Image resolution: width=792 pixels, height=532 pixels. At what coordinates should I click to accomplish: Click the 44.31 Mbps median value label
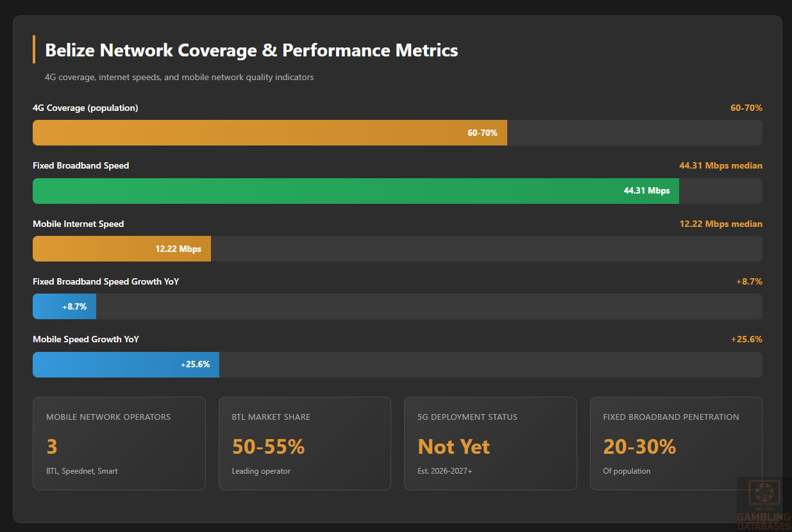(720, 165)
